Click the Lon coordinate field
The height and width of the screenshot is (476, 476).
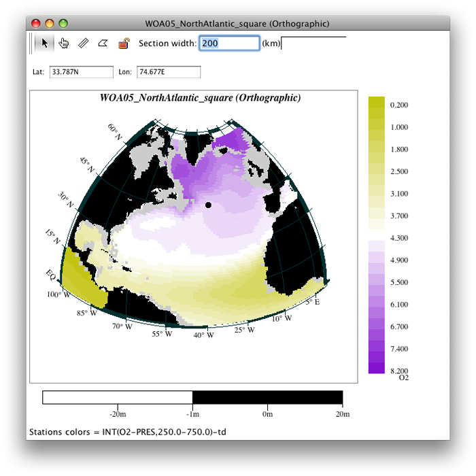(169, 71)
